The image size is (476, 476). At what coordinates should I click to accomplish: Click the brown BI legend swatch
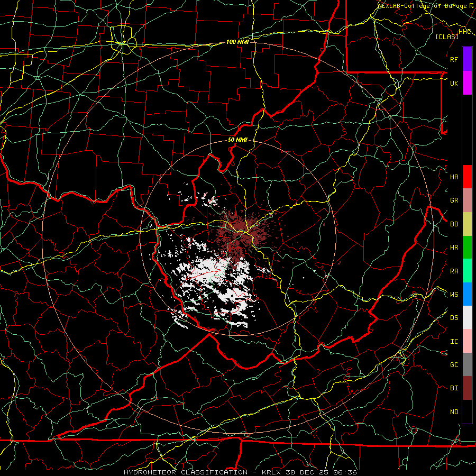point(467,388)
